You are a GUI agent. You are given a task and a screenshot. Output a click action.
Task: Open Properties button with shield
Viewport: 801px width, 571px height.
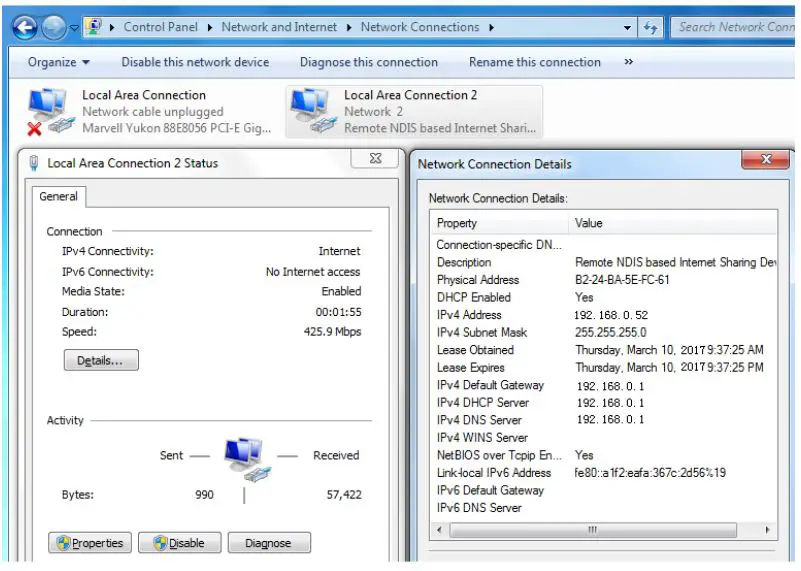90,543
